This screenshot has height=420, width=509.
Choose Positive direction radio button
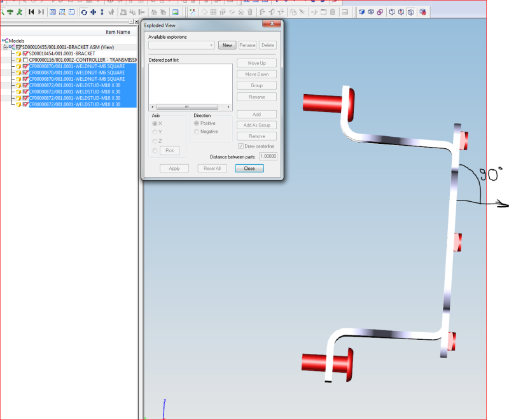pyautogui.click(x=197, y=123)
